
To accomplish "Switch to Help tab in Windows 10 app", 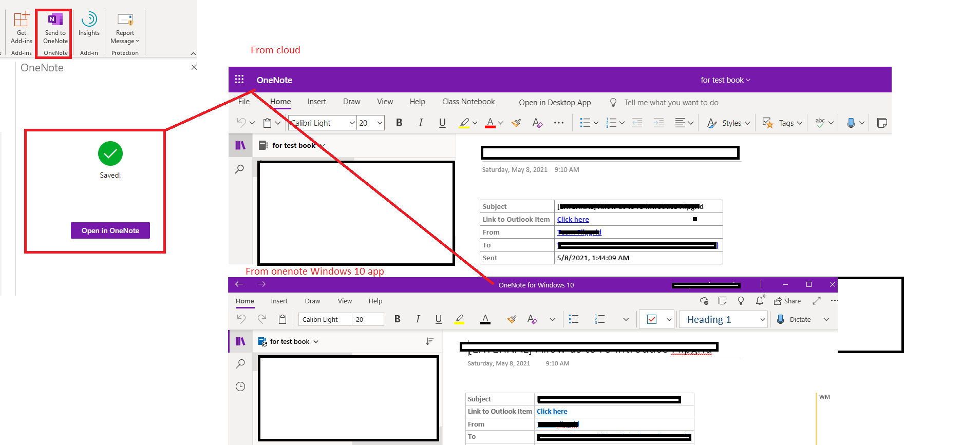I will point(375,301).
